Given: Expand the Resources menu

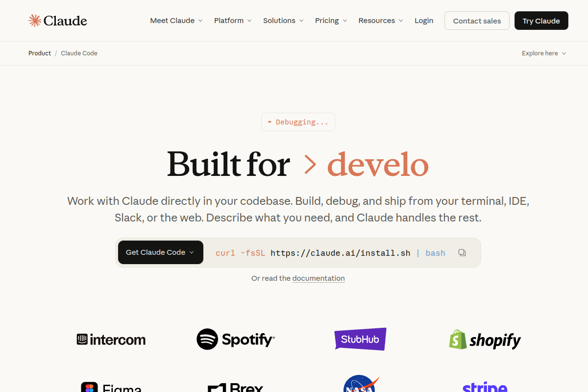Looking at the screenshot, I should [x=381, y=21].
